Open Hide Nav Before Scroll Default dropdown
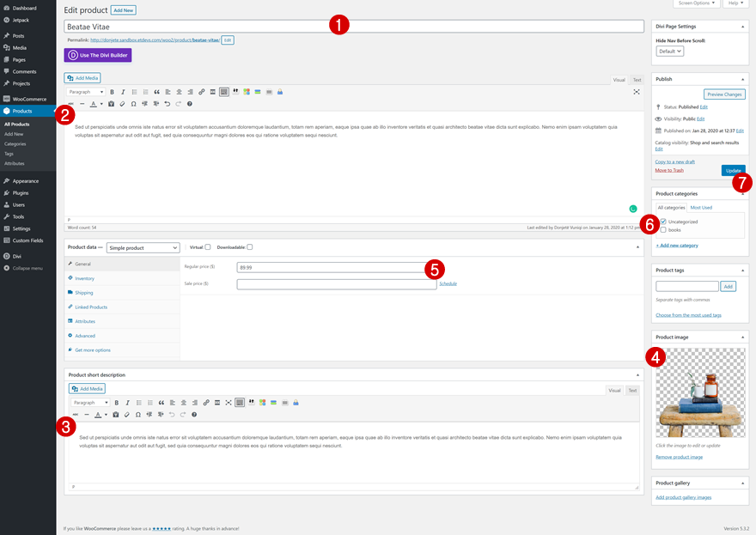 [x=670, y=51]
